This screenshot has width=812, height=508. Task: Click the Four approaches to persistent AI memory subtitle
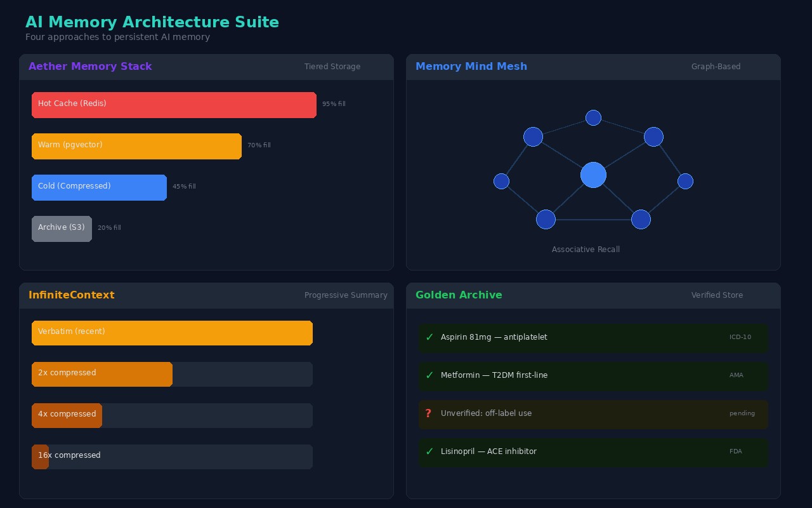coord(117,37)
